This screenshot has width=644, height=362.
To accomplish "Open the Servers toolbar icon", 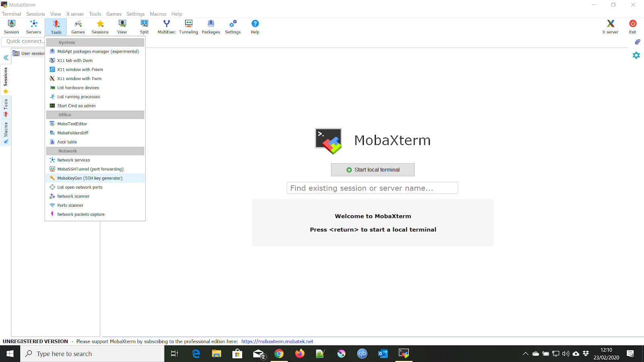I will tap(33, 27).
